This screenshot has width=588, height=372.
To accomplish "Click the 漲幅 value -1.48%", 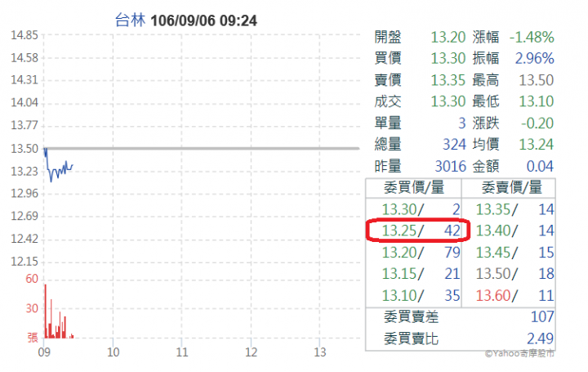I will click(532, 37).
